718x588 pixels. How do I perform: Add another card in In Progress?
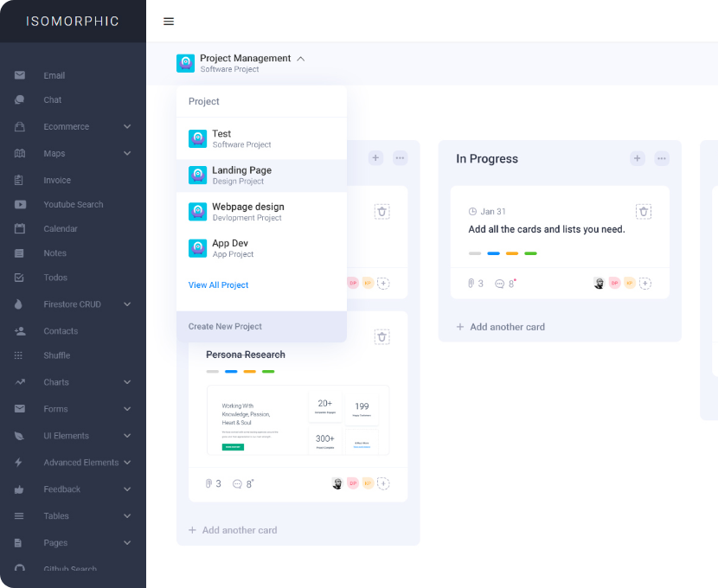coord(501,327)
